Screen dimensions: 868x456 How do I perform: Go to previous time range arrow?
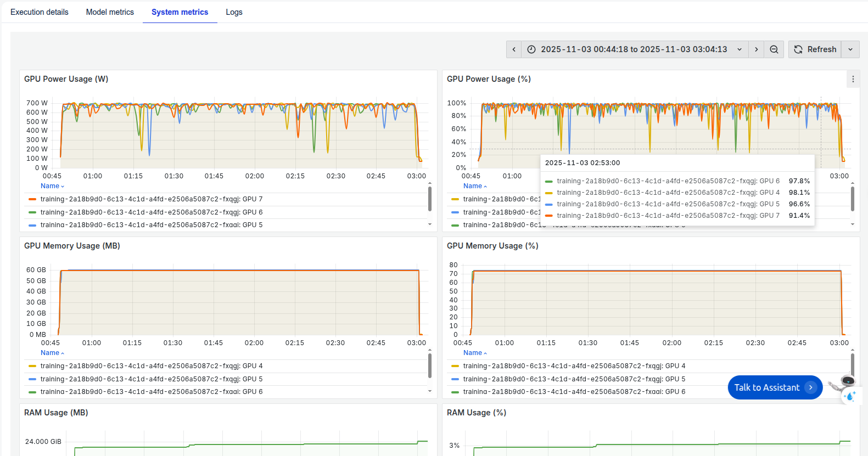(x=514, y=49)
